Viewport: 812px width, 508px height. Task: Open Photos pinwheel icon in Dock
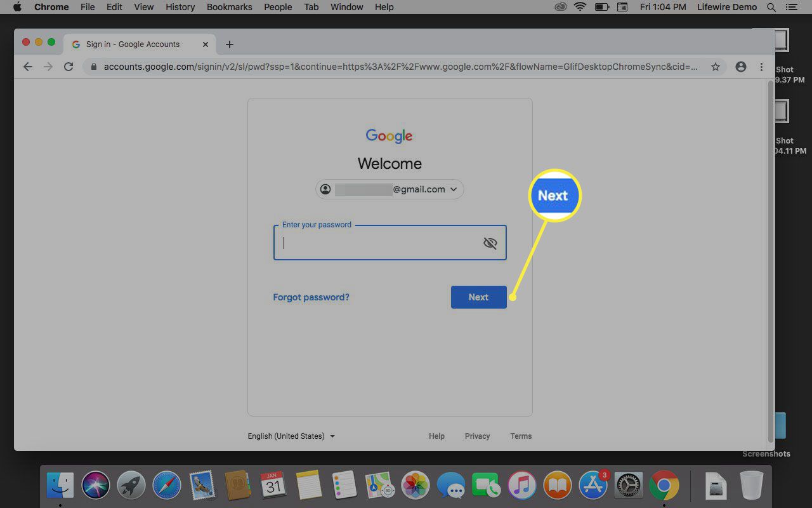pyautogui.click(x=416, y=486)
